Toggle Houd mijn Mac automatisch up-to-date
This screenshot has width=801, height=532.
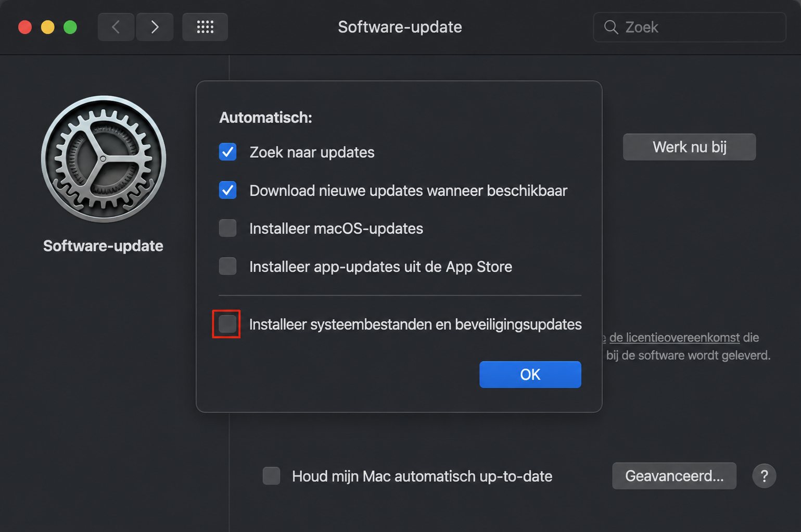[271, 476]
